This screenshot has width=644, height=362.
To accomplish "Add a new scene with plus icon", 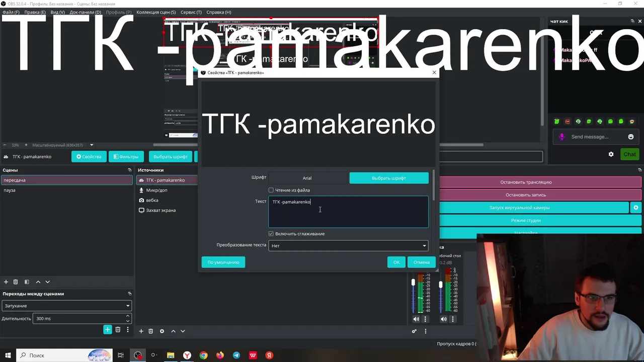I will (x=6, y=282).
